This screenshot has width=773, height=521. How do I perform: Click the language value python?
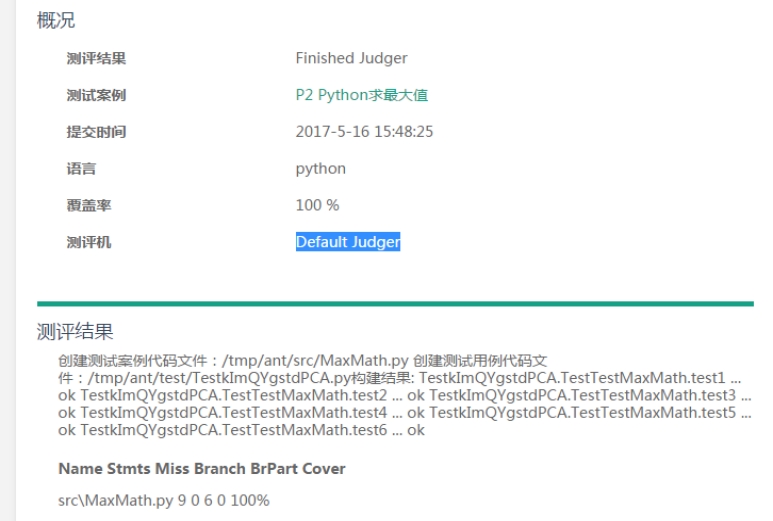tap(320, 169)
